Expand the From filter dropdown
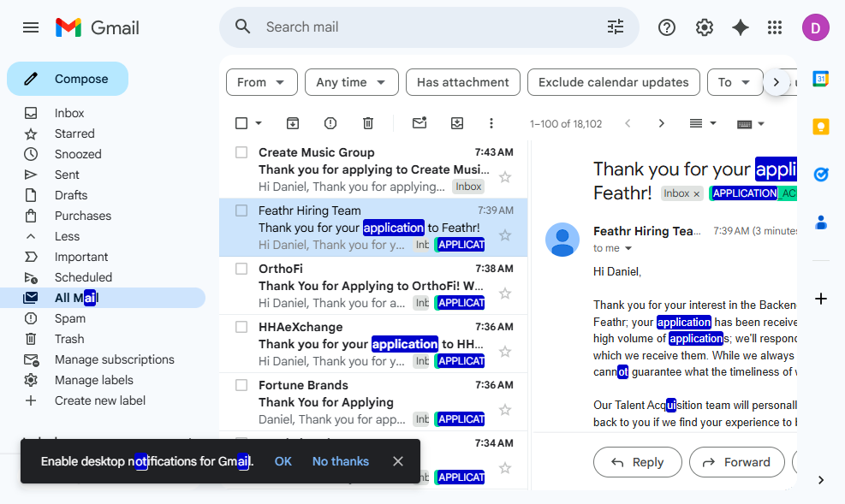The image size is (845, 504). pyautogui.click(x=262, y=82)
